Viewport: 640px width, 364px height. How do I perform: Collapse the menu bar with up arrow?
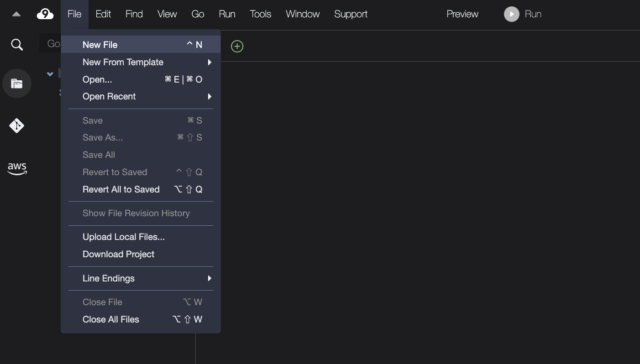click(x=16, y=14)
